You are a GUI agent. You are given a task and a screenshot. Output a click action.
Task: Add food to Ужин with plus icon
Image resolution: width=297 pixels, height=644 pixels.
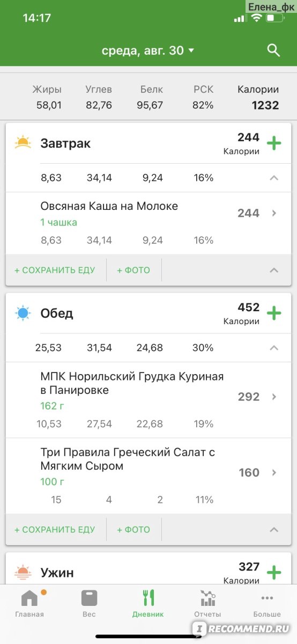point(274,573)
